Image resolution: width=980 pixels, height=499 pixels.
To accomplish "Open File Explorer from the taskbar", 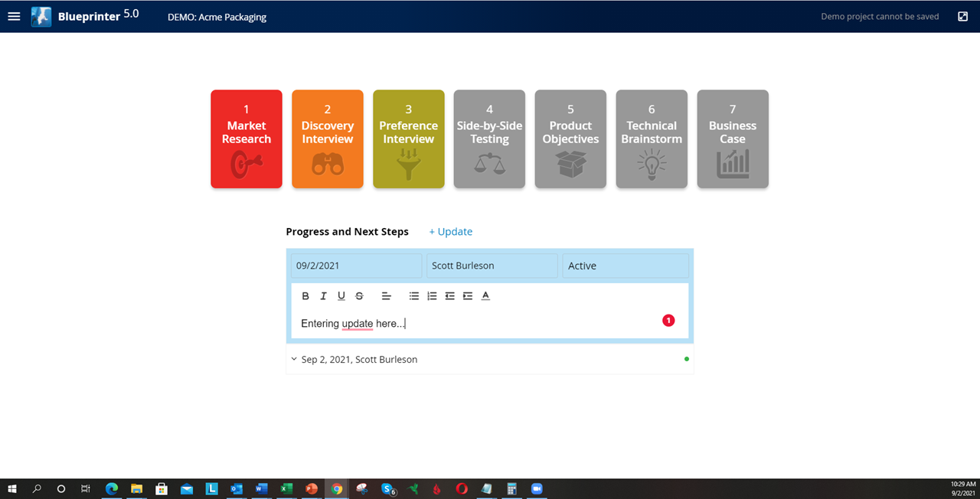I will 136,488.
